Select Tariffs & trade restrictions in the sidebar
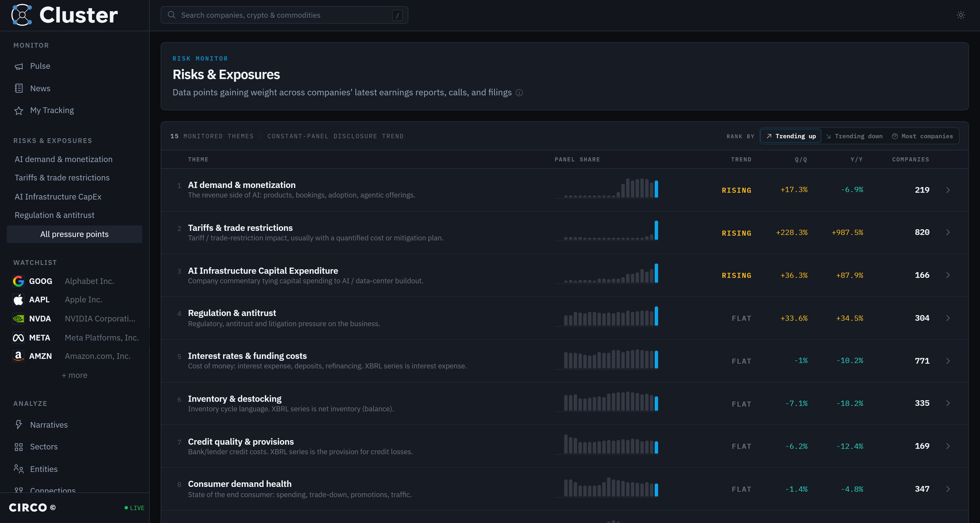 62,178
